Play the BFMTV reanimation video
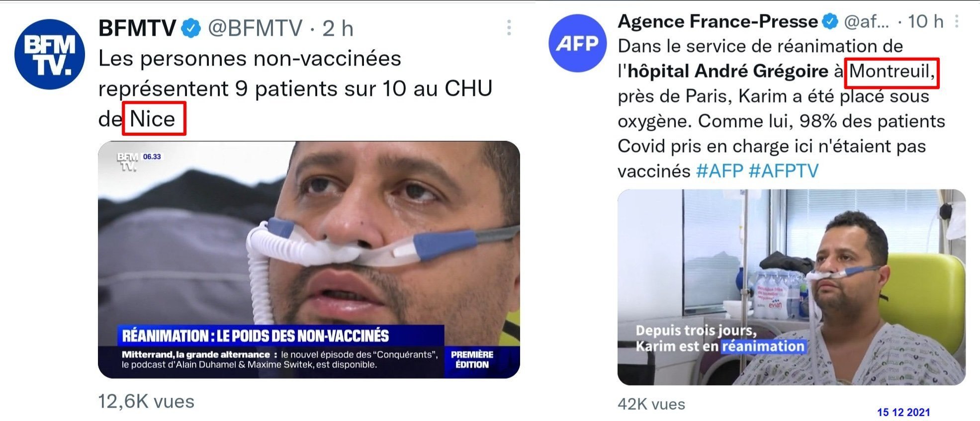This screenshot has width=980, height=421. [x=309, y=259]
